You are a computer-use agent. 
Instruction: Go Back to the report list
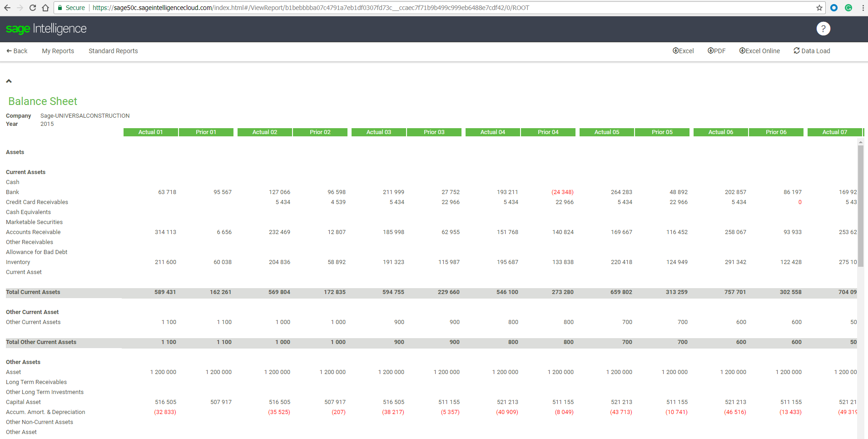coord(17,51)
